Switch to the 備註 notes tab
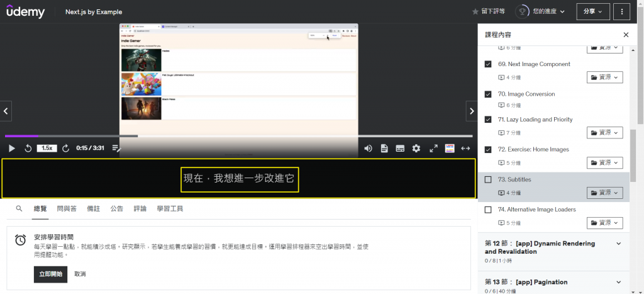644x294 pixels. tap(93, 209)
